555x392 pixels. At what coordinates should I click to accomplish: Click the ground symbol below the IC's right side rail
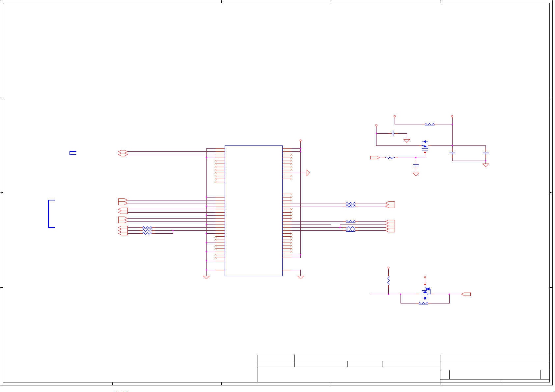300,277
